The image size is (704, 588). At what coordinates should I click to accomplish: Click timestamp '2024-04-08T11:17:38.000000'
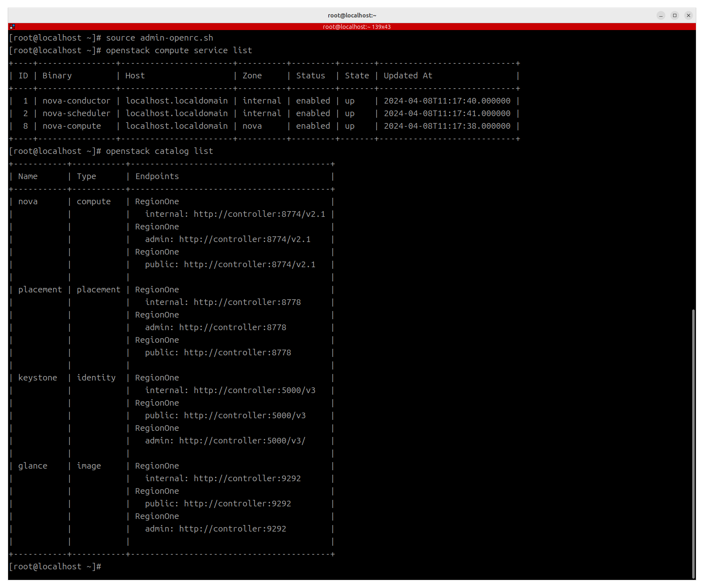(x=447, y=126)
